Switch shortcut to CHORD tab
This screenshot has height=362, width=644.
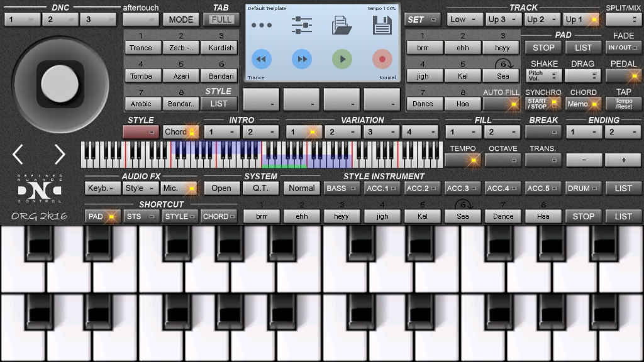click(x=219, y=216)
